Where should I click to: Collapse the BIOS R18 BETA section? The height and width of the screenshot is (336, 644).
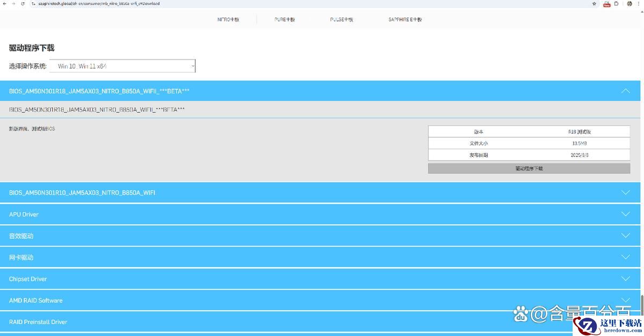click(320, 91)
